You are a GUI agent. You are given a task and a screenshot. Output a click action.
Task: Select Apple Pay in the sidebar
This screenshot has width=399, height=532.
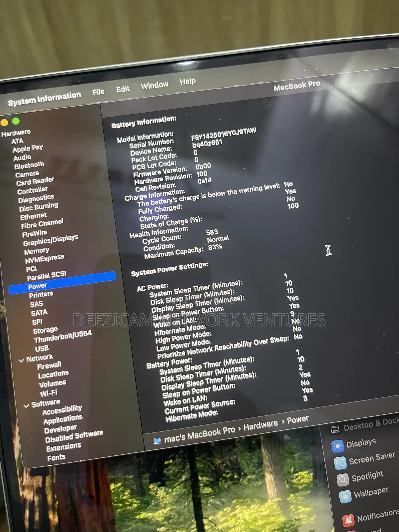click(28, 149)
